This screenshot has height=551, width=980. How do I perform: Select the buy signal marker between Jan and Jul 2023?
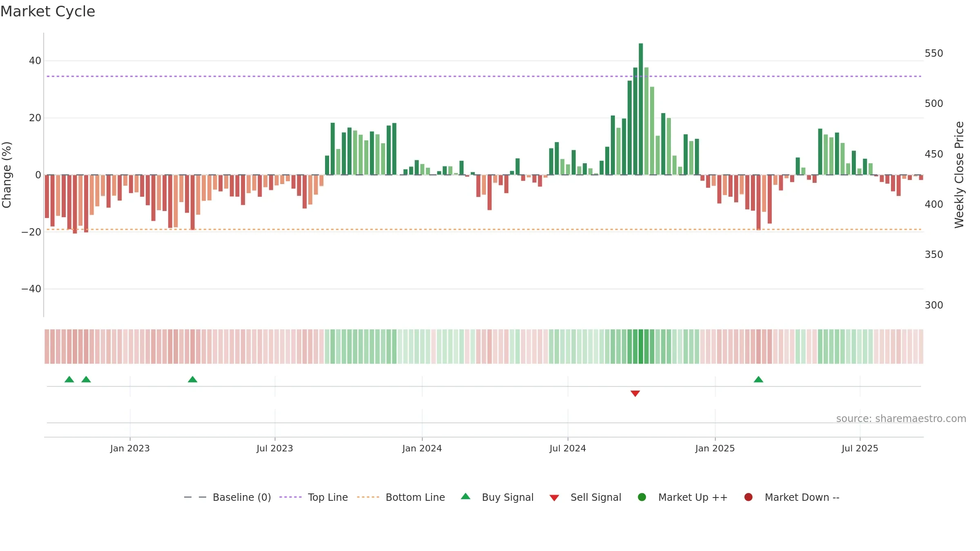pyautogui.click(x=192, y=380)
